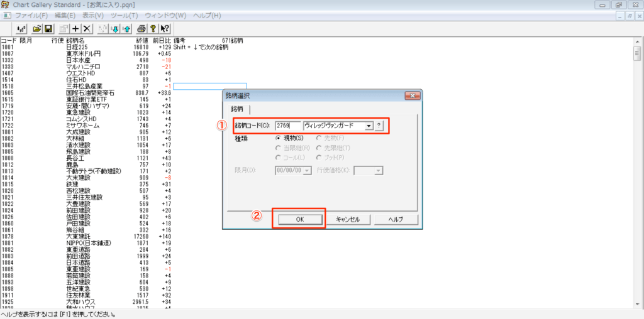The width and height of the screenshot is (644, 319).
Task: Click the ヘルプ button in the dialog
Action: (396, 219)
